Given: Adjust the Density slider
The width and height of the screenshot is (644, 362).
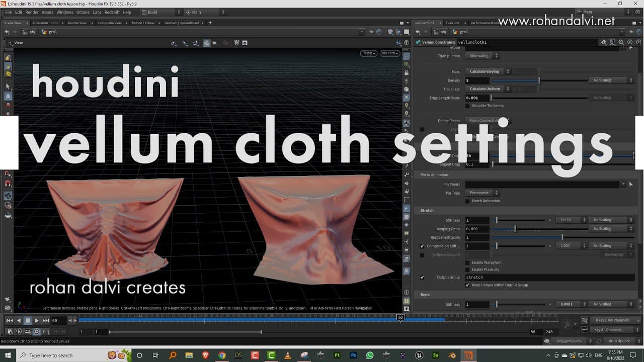Looking at the screenshot, I should pos(539,80).
